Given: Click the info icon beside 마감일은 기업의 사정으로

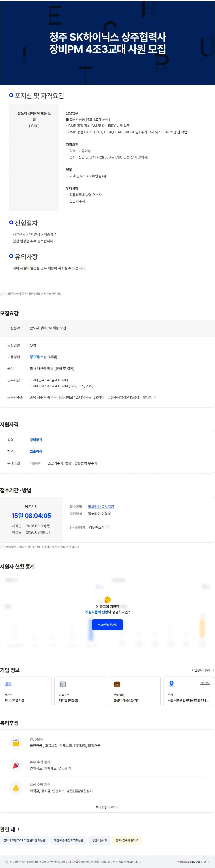Looking at the screenshot, I should (3, 547).
